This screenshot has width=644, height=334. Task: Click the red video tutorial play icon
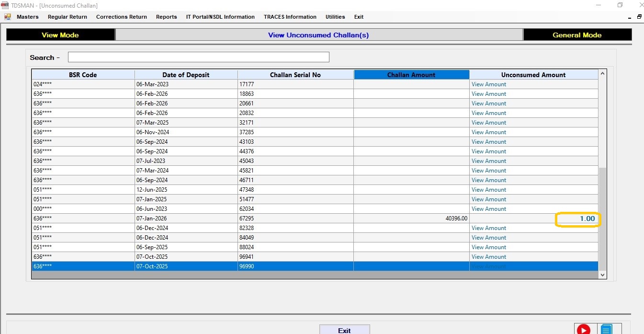(x=583, y=329)
